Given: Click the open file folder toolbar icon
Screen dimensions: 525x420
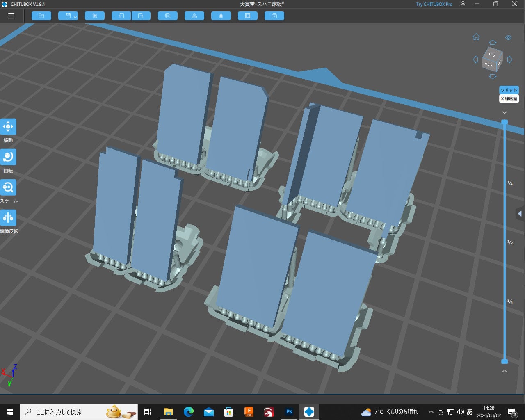Looking at the screenshot, I should (41, 16).
